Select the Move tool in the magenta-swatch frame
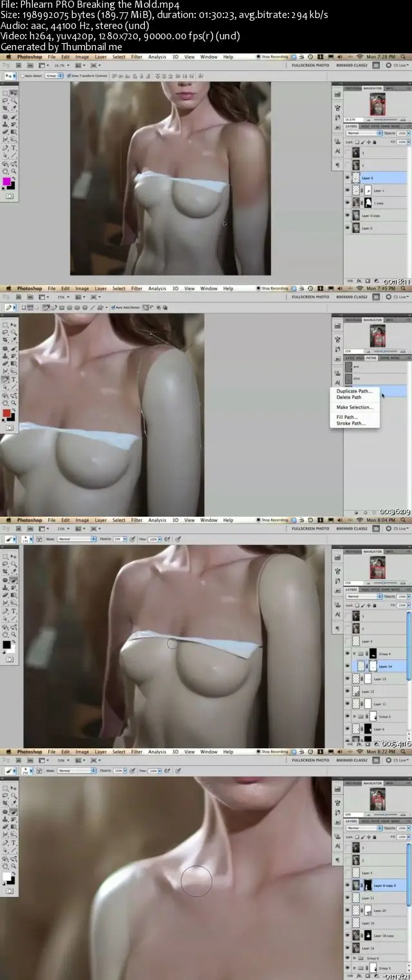The image size is (412, 980). (x=14, y=93)
